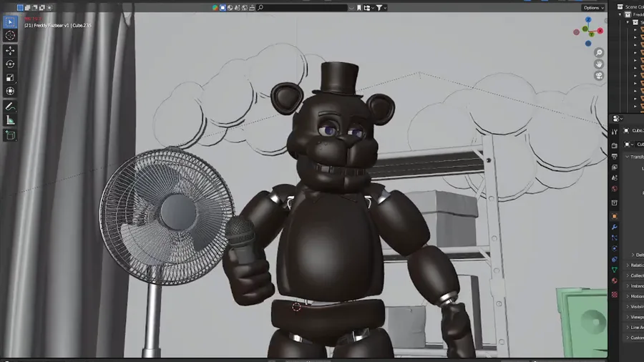Choose the Rotate tool
Screen dimensions: 644x362
tap(10, 64)
